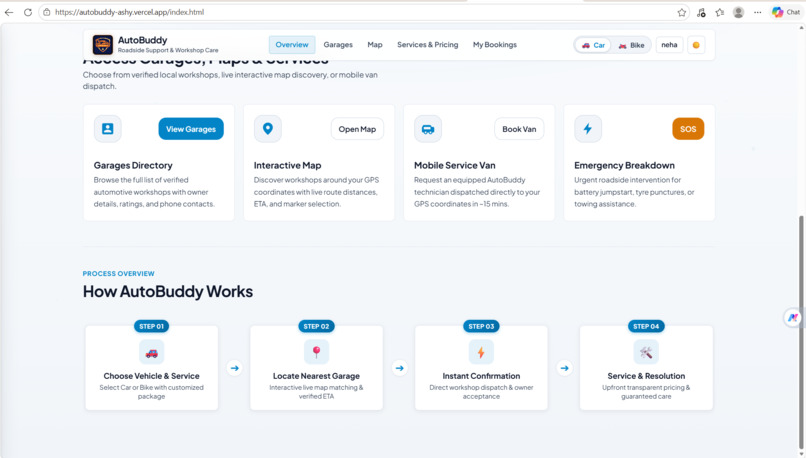This screenshot has width=806, height=458.
Task: Click the Mobile Service Van heading
Action: click(x=455, y=166)
